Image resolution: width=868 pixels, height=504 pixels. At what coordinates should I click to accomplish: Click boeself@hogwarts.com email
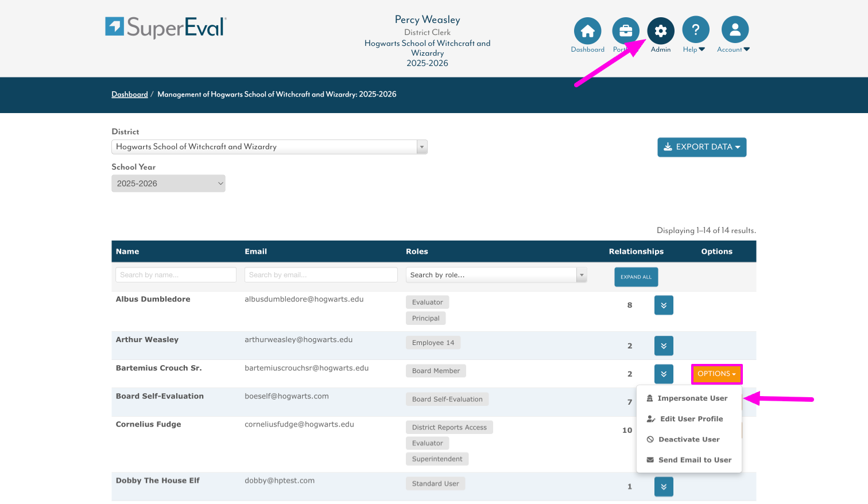(x=286, y=396)
